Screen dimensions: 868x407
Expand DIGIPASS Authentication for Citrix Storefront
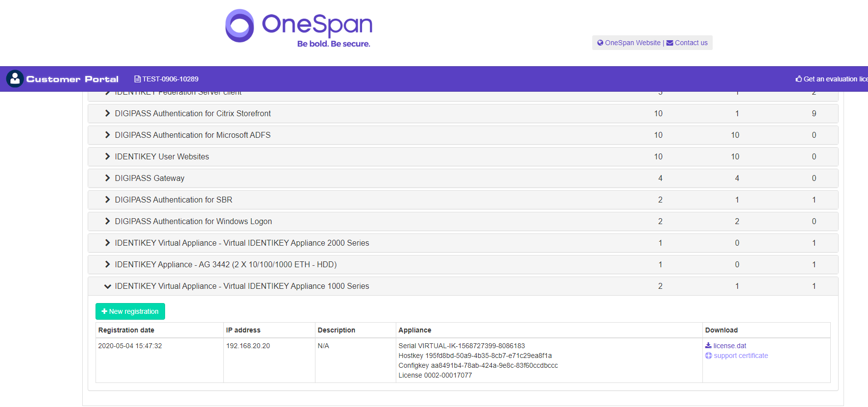click(x=463, y=113)
